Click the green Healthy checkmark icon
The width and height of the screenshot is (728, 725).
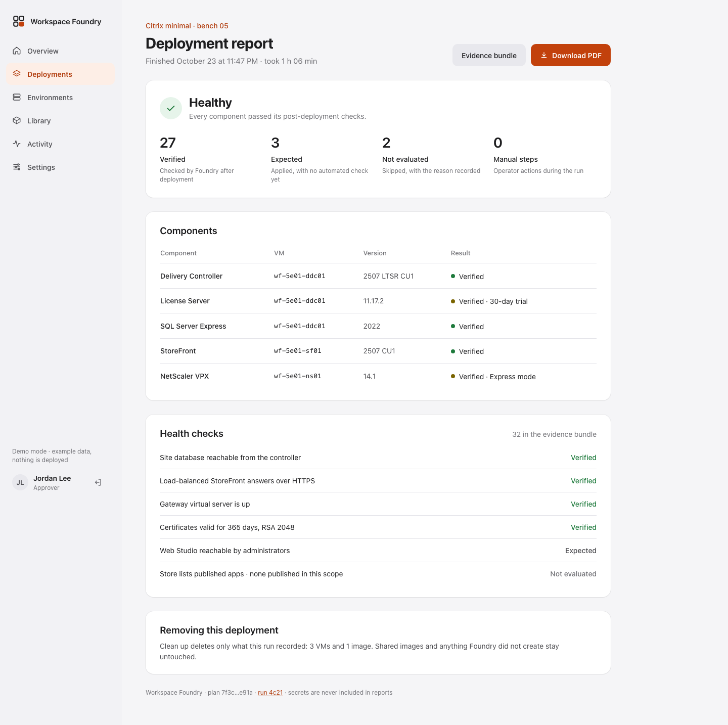(x=171, y=108)
